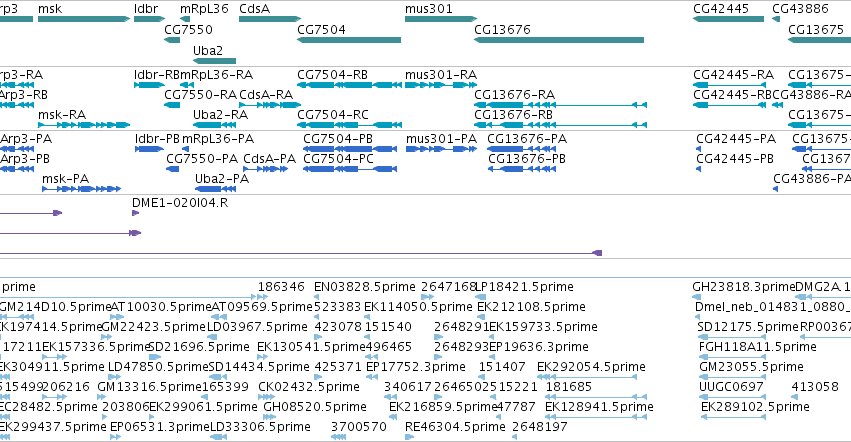Select protein CG13676-PA
851x442 pixels.
coord(522,149)
